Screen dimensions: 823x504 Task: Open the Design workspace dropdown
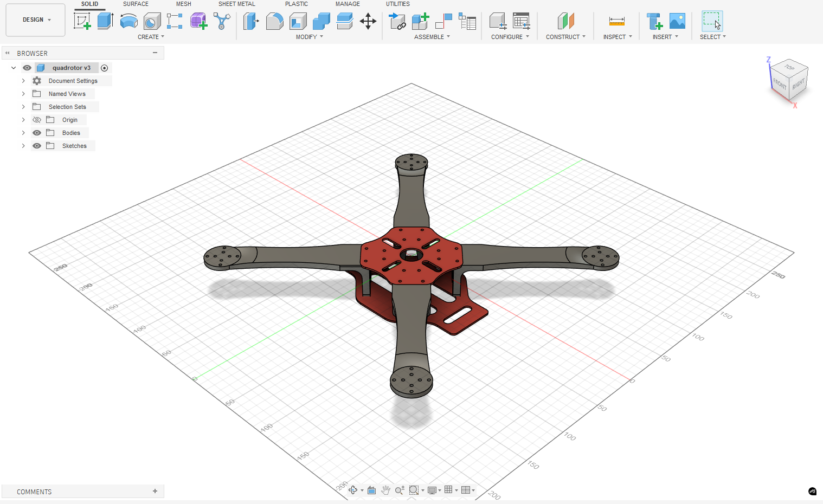[x=36, y=20]
